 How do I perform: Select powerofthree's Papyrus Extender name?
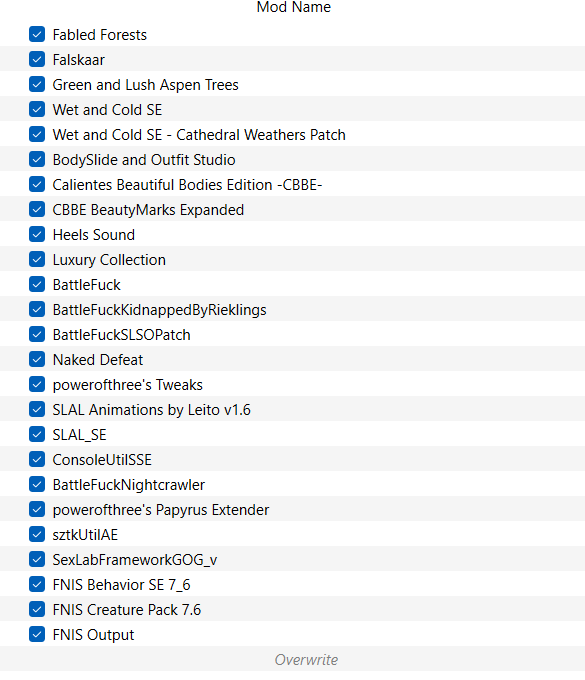tap(161, 510)
